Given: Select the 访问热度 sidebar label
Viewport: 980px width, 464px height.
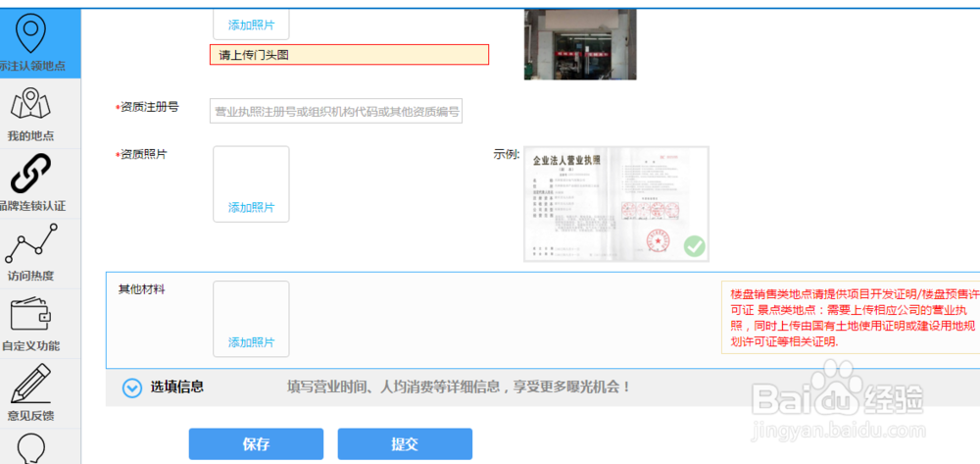Looking at the screenshot, I should (30, 276).
